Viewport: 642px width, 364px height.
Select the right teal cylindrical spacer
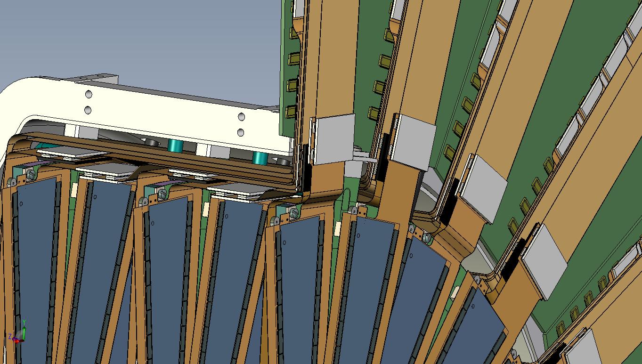pos(259,158)
